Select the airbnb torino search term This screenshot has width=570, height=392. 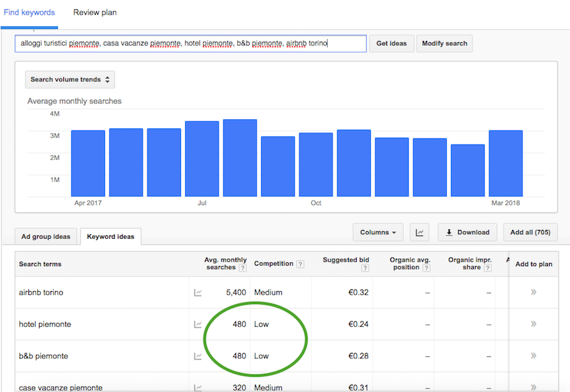pos(41,292)
